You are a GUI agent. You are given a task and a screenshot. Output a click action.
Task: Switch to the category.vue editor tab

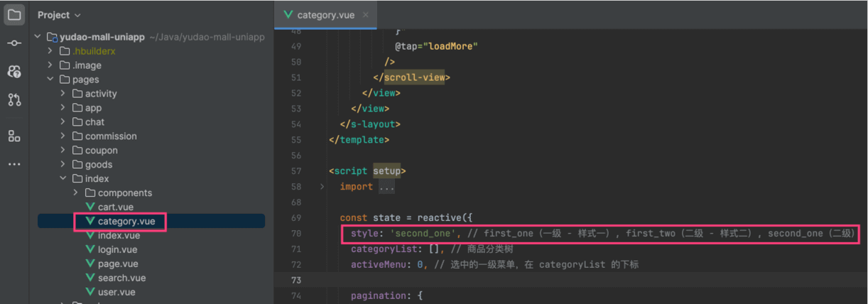tap(325, 15)
